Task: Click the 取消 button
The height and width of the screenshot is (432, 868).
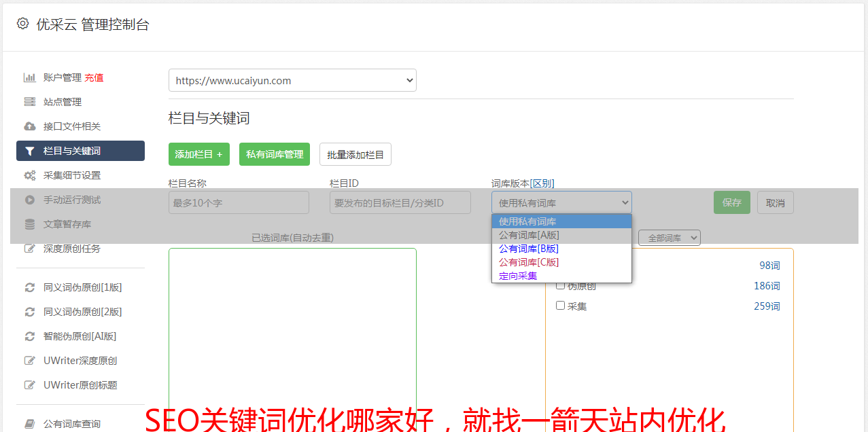Action: click(776, 202)
